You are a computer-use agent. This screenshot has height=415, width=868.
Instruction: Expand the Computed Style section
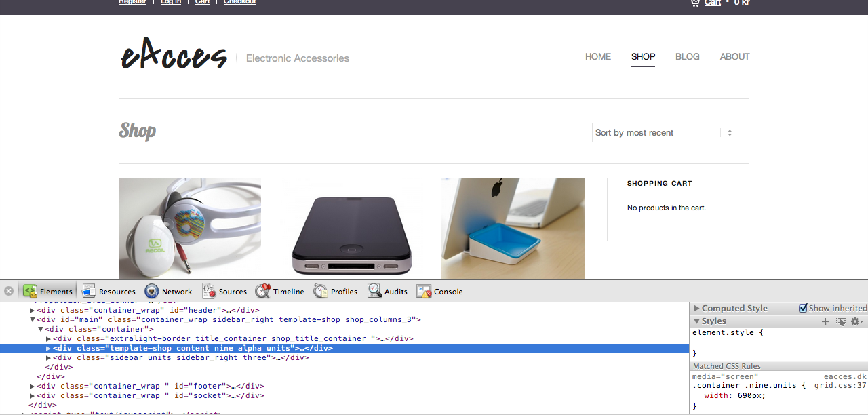coord(696,309)
